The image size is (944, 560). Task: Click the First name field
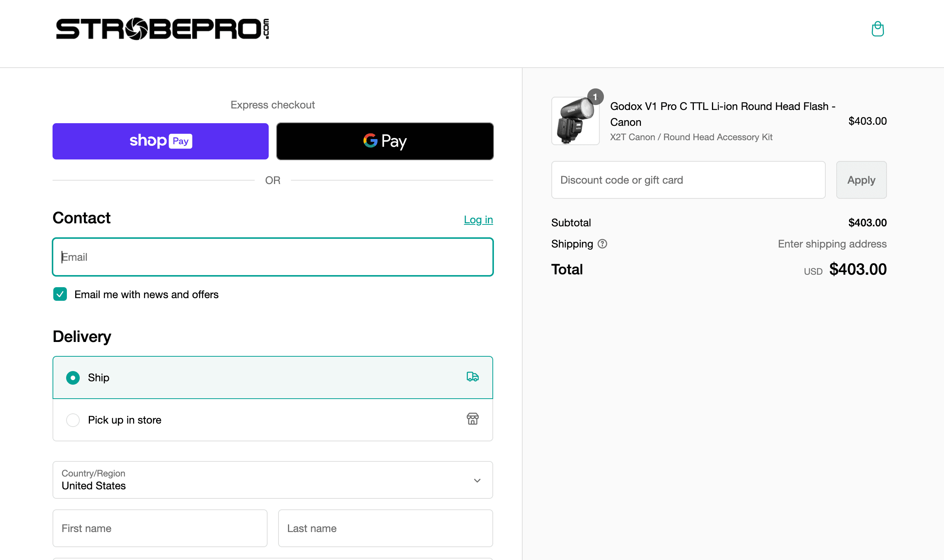pyautogui.click(x=160, y=528)
